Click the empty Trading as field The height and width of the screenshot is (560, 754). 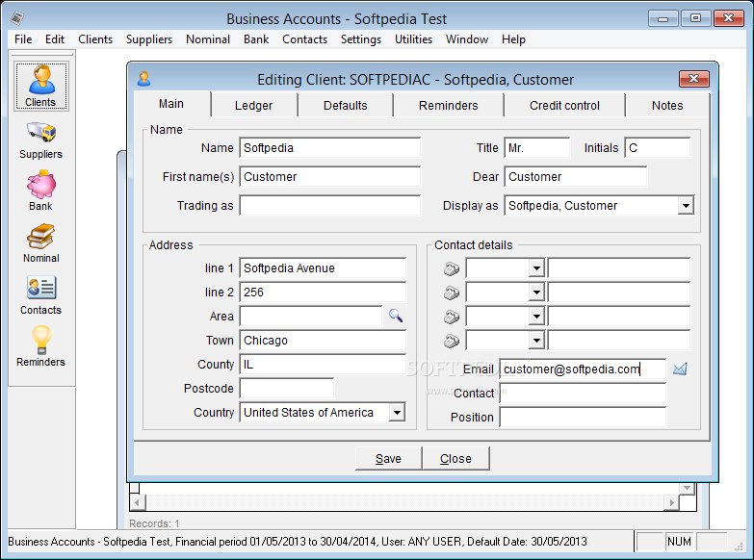tap(330, 206)
